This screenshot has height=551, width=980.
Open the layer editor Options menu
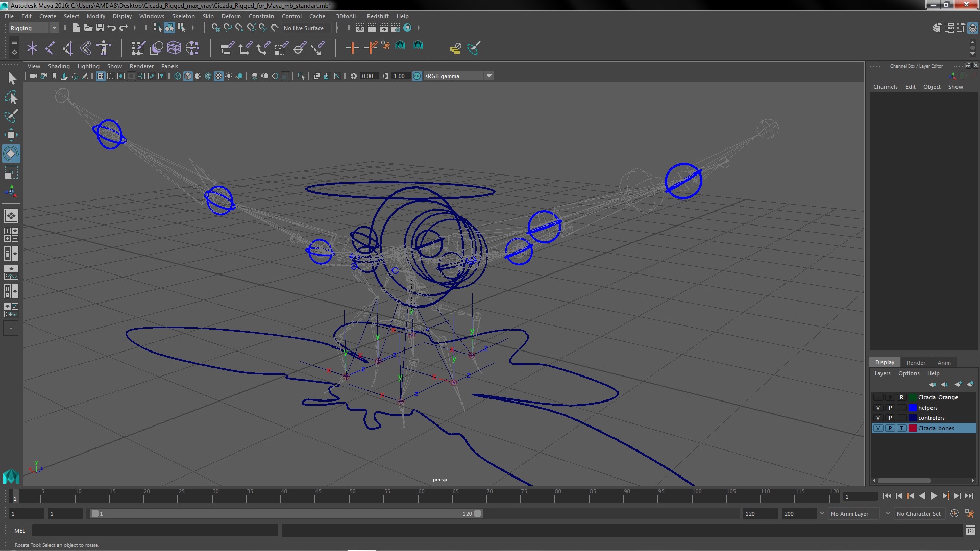(x=909, y=373)
